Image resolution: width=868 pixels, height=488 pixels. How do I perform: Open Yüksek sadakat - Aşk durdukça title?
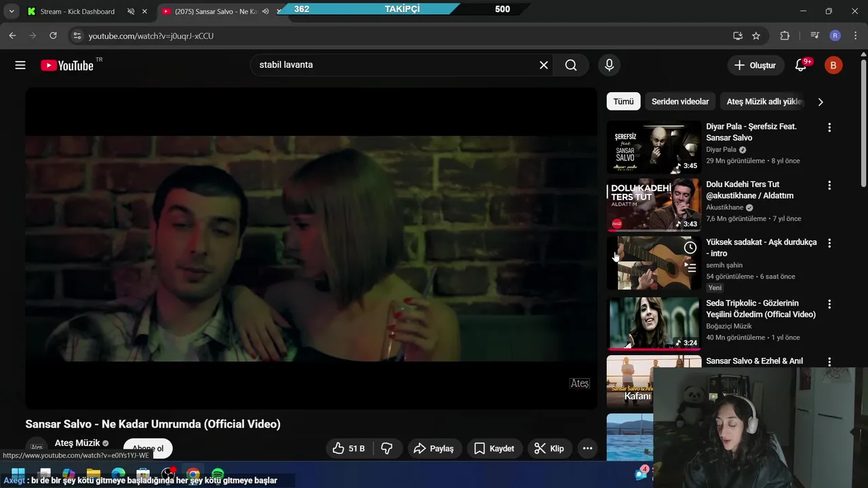pos(762,247)
